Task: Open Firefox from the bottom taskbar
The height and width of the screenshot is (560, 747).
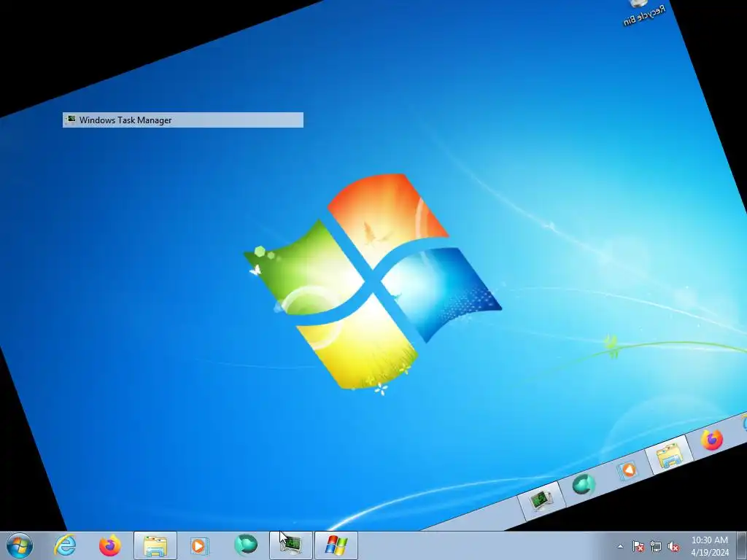Action: pos(109,545)
